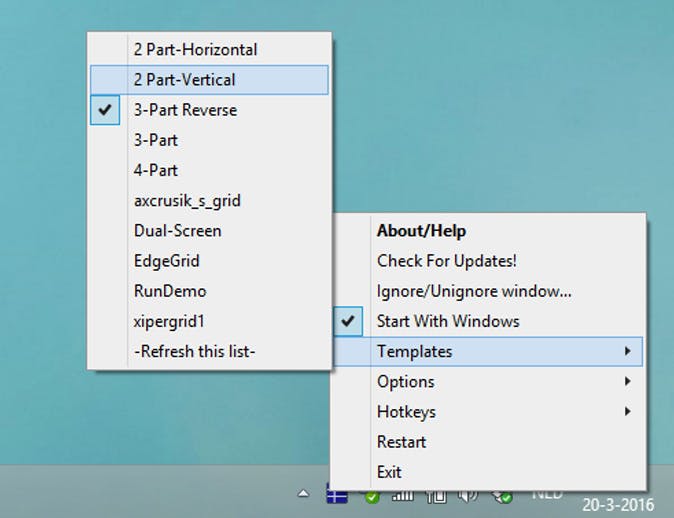Screen dimensions: 674x518
Task: Open the About/Help entry
Action: pyautogui.click(x=488, y=231)
